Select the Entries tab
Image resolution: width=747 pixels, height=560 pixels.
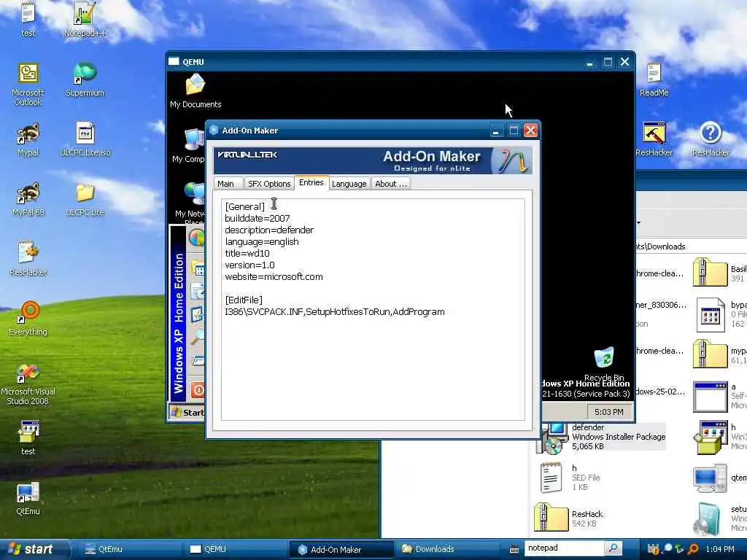point(311,182)
